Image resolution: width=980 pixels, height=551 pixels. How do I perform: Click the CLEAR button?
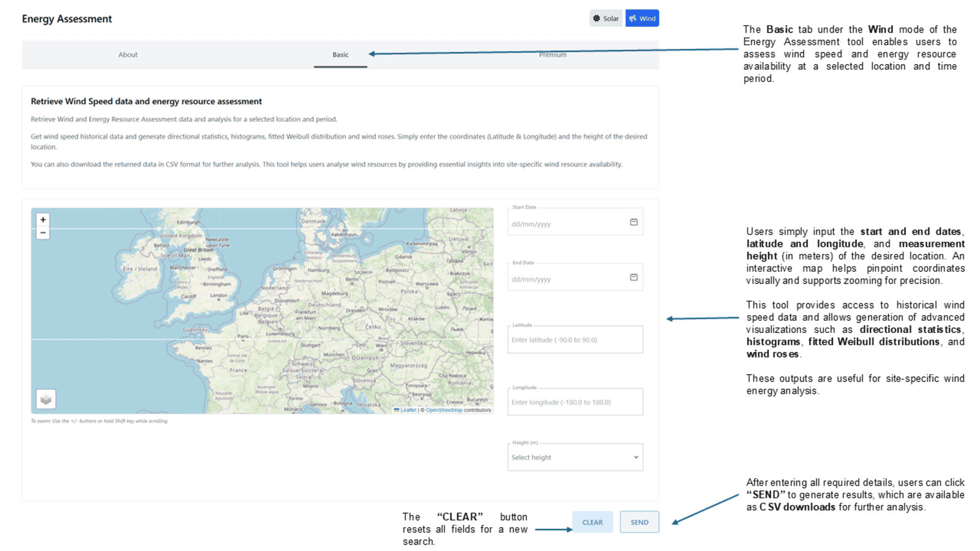592,522
